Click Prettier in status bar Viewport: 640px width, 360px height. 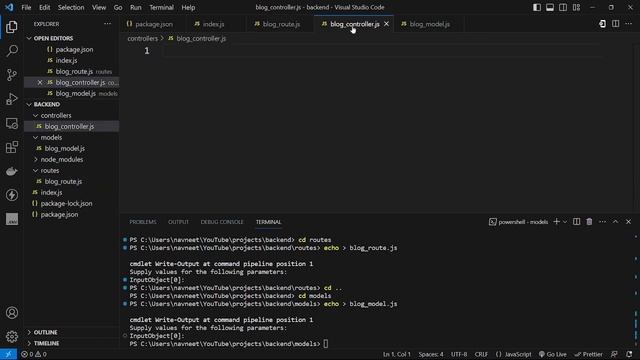pos(588,354)
